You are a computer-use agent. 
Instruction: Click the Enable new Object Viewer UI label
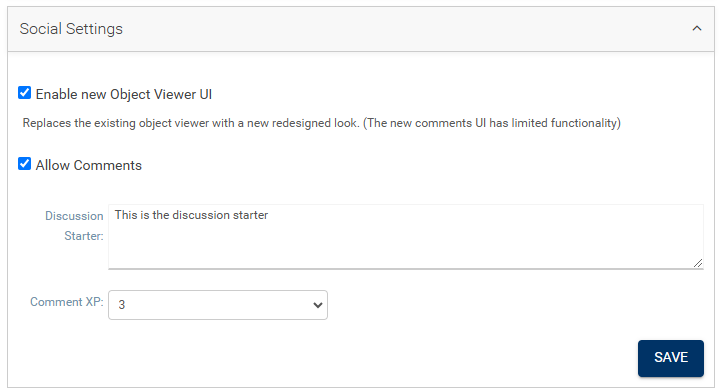pos(124,94)
